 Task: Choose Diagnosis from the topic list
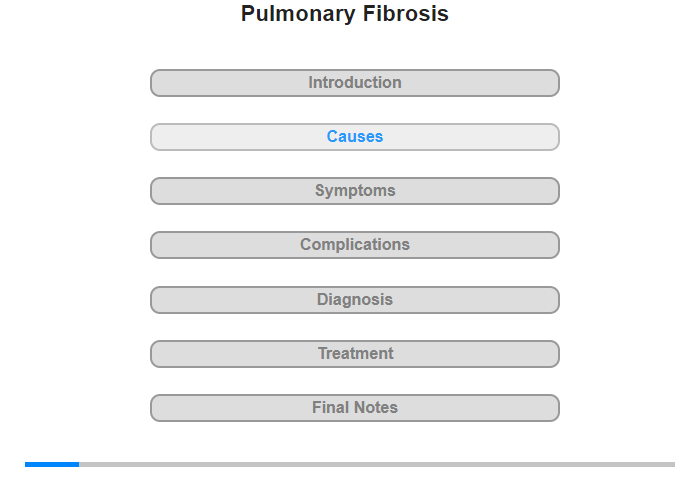tap(355, 300)
